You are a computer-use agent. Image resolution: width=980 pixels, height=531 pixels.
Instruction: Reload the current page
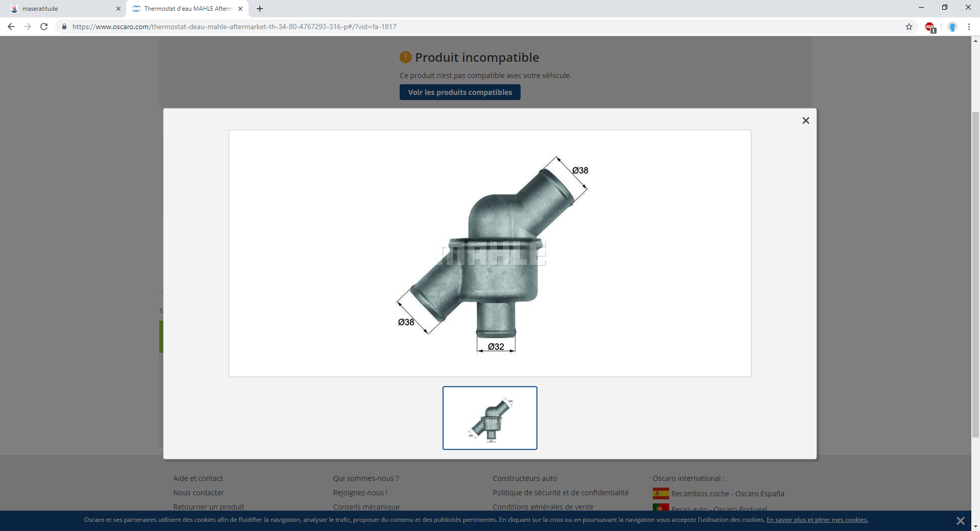pyautogui.click(x=44, y=27)
